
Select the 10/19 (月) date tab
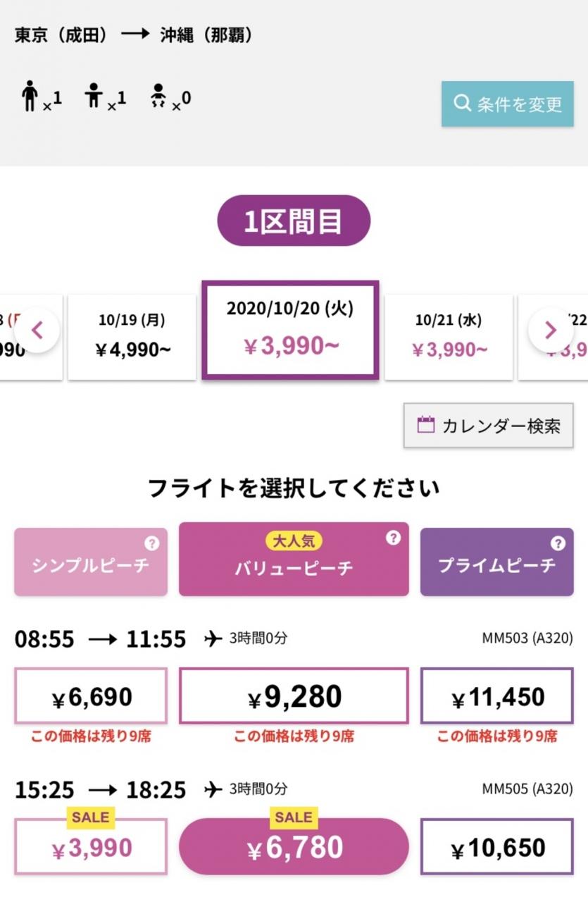point(132,336)
